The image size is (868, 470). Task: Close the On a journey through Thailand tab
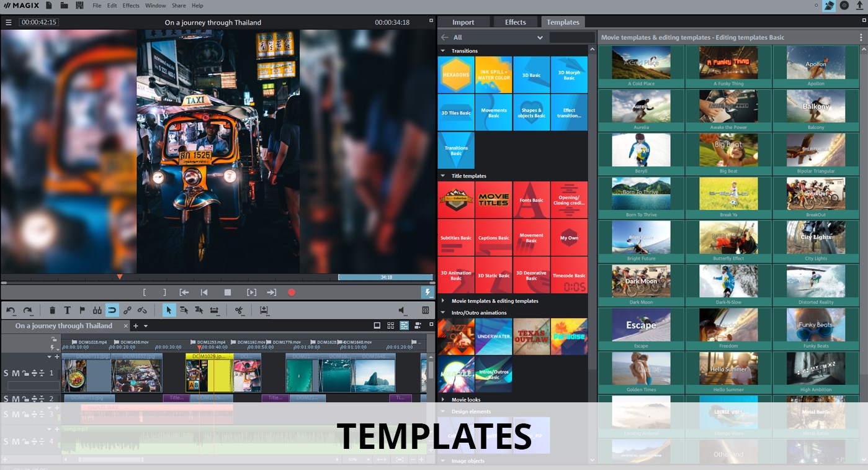pyautogui.click(x=126, y=326)
